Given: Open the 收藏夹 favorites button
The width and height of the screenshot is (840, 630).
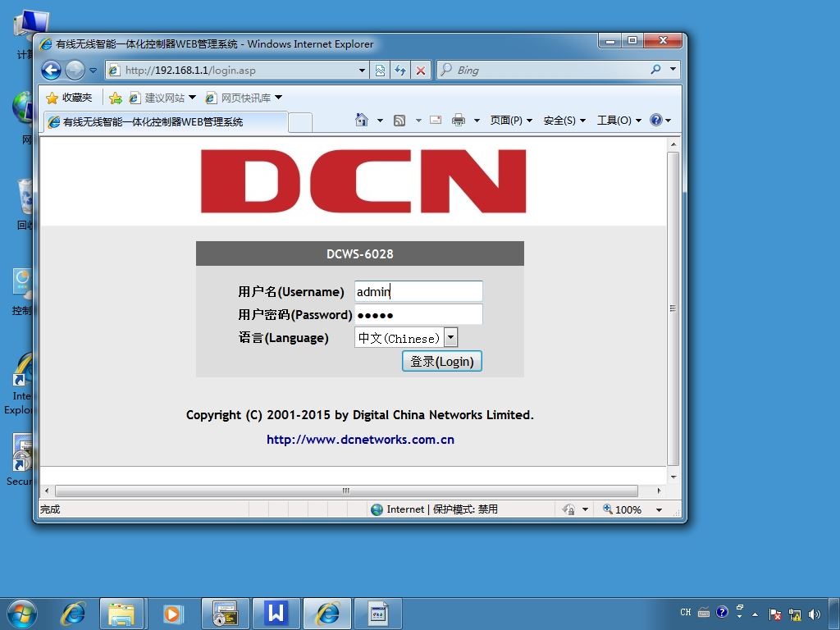Looking at the screenshot, I should pyautogui.click(x=69, y=98).
